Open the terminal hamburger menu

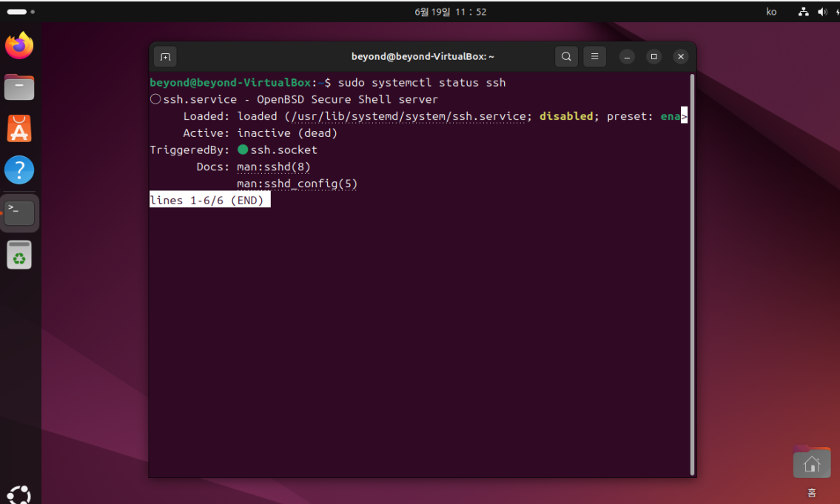[594, 56]
